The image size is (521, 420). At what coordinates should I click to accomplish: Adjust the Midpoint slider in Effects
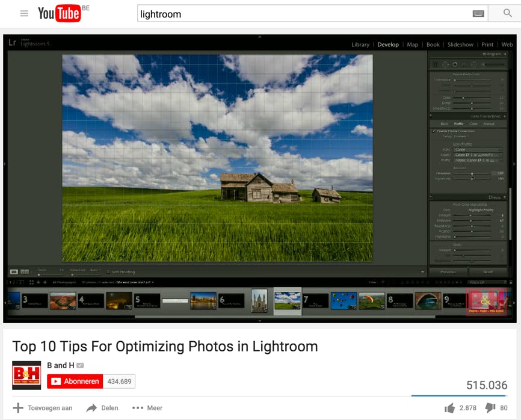coord(472,221)
